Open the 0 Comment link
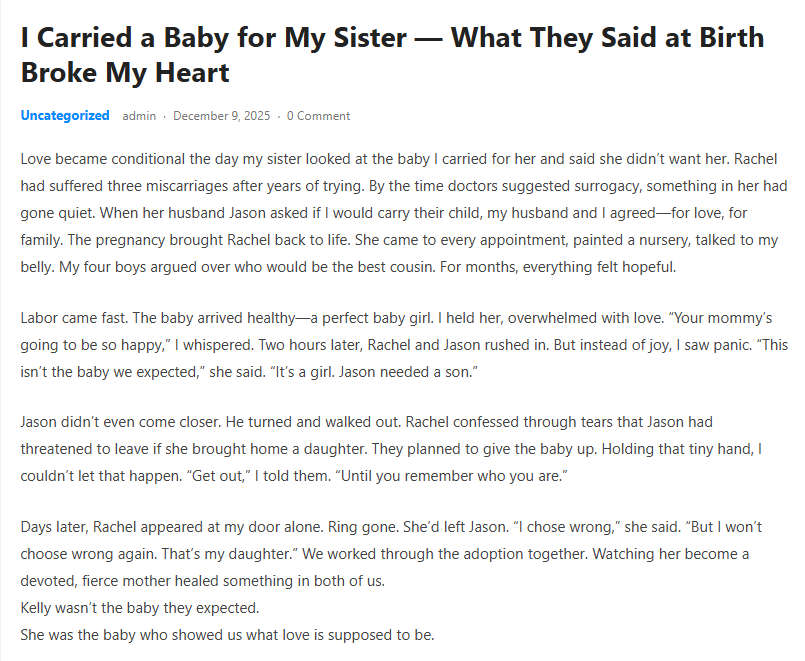Image resolution: width=805 pixels, height=661 pixels. [318, 116]
